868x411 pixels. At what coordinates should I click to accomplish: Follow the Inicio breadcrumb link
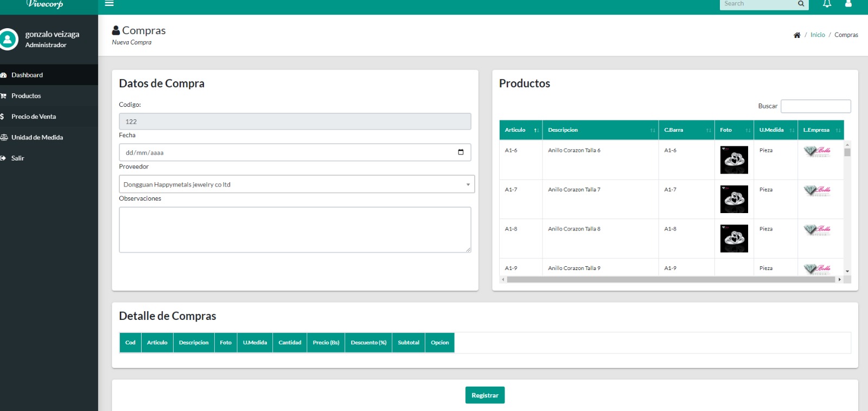[x=818, y=35]
